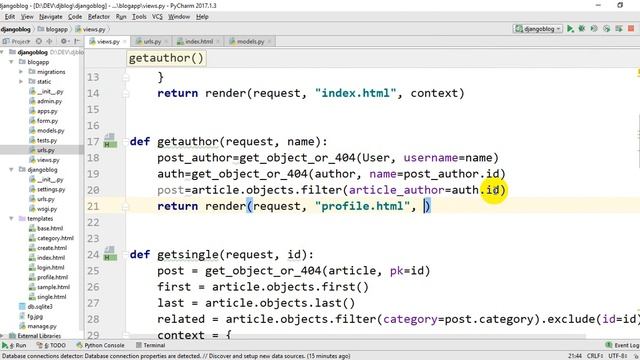Open the Tools menu

[x=139, y=17]
